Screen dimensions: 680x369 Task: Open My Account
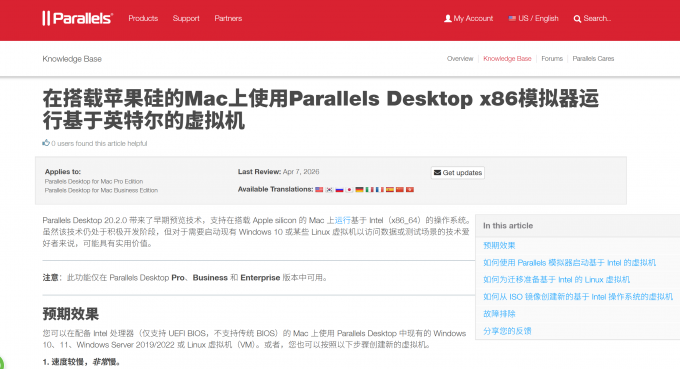pyautogui.click(x=468, y=18)
